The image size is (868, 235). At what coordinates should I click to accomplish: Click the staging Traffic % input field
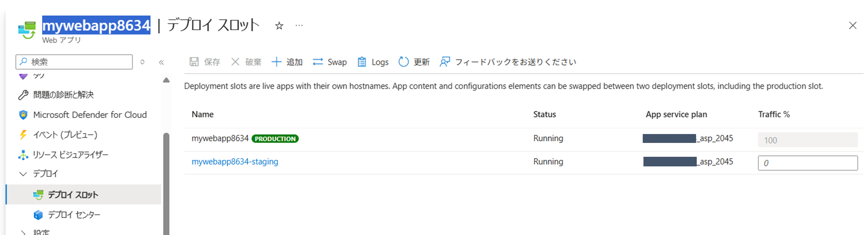808,163
